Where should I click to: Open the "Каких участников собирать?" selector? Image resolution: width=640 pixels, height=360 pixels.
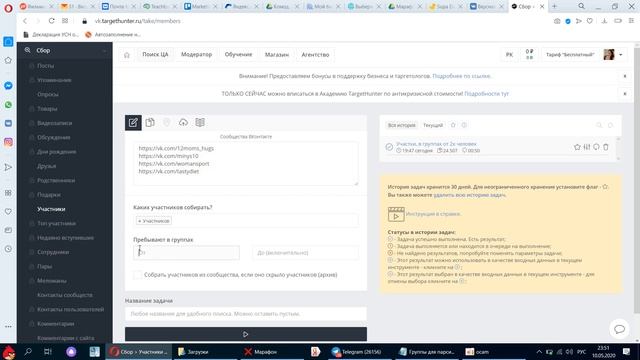246,221
